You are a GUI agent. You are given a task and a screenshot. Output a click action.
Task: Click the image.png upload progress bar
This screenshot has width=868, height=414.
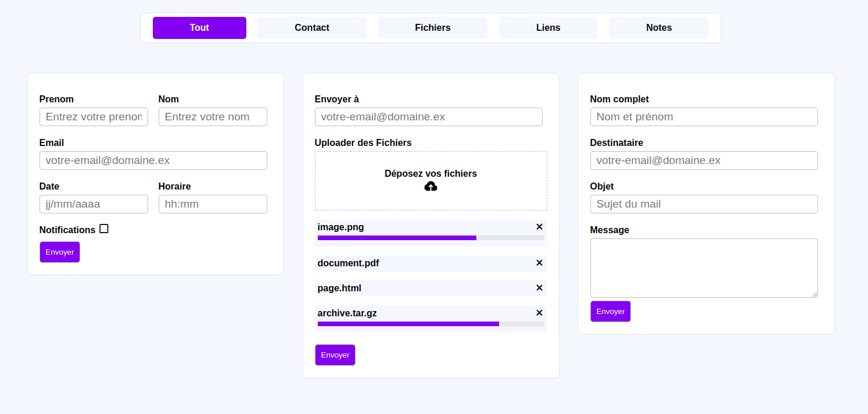431,238
